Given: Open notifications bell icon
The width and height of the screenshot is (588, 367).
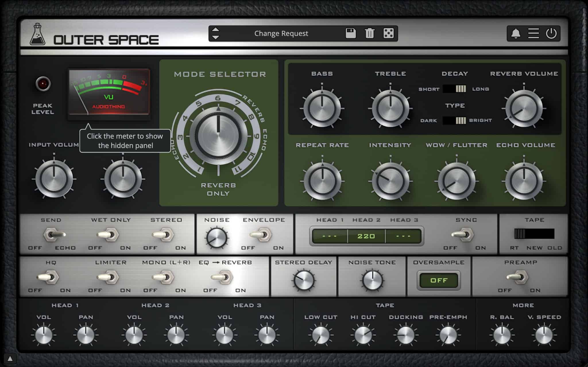Looking at the screenshot, I should point(516,34).
